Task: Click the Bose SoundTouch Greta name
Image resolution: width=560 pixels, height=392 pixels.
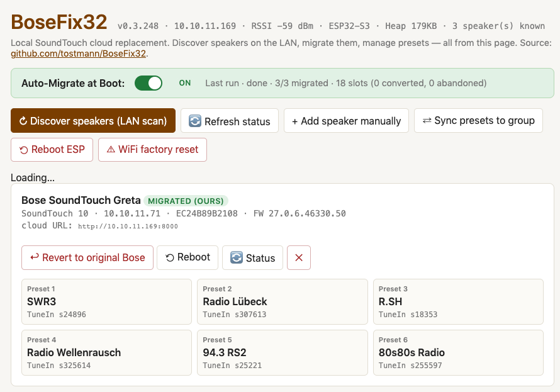Action: tap(81, 200)
